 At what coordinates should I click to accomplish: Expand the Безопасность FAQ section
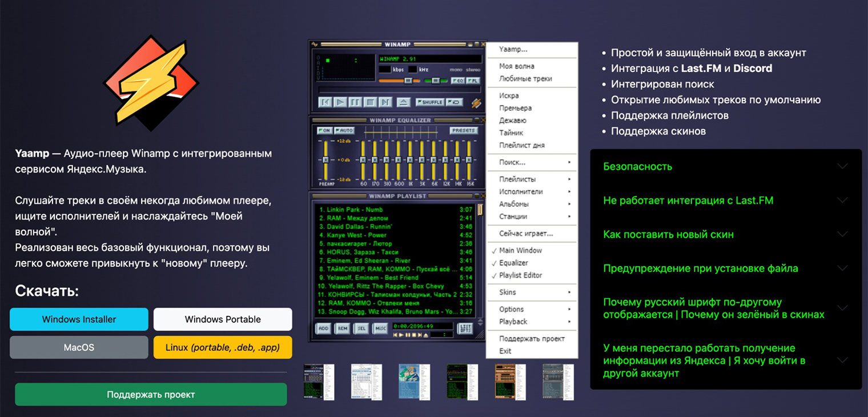pos(726,167)
